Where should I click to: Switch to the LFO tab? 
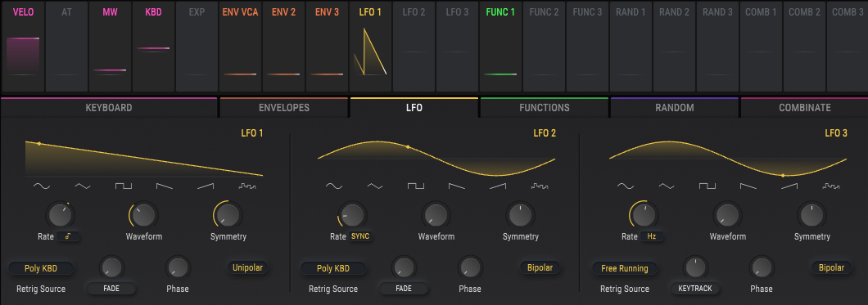point(414,108)
